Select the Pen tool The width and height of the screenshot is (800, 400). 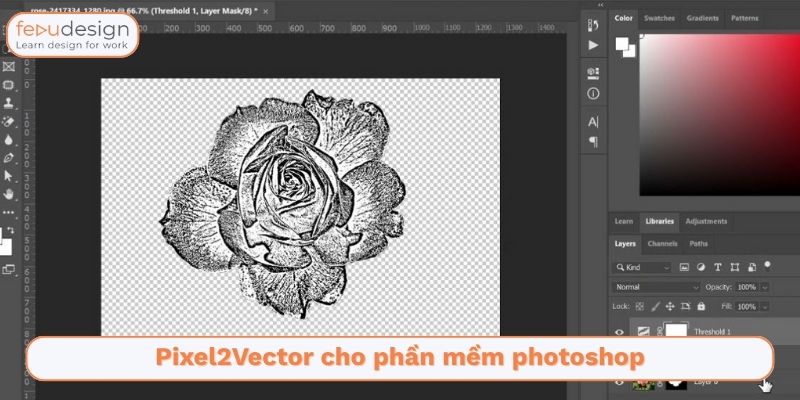tap(9, 158)
